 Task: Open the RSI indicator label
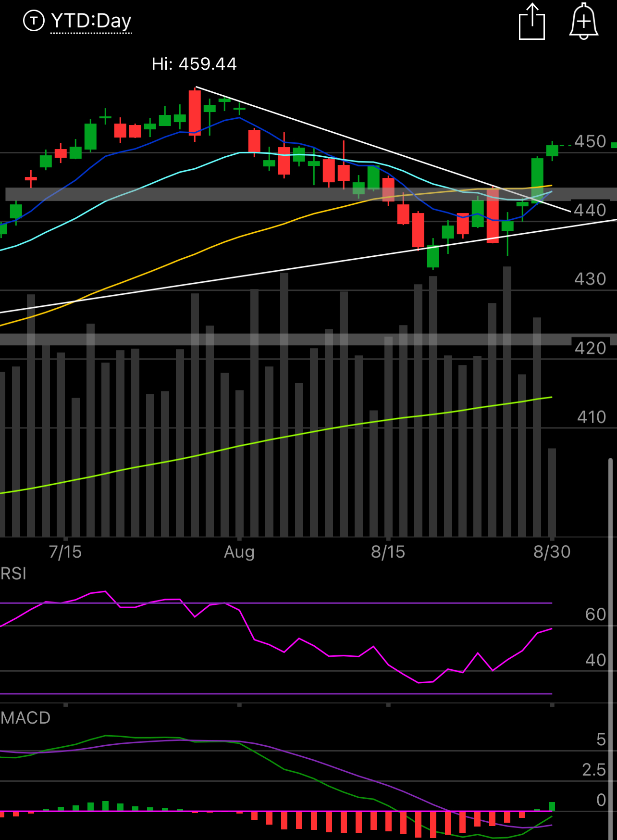point(13,574)
